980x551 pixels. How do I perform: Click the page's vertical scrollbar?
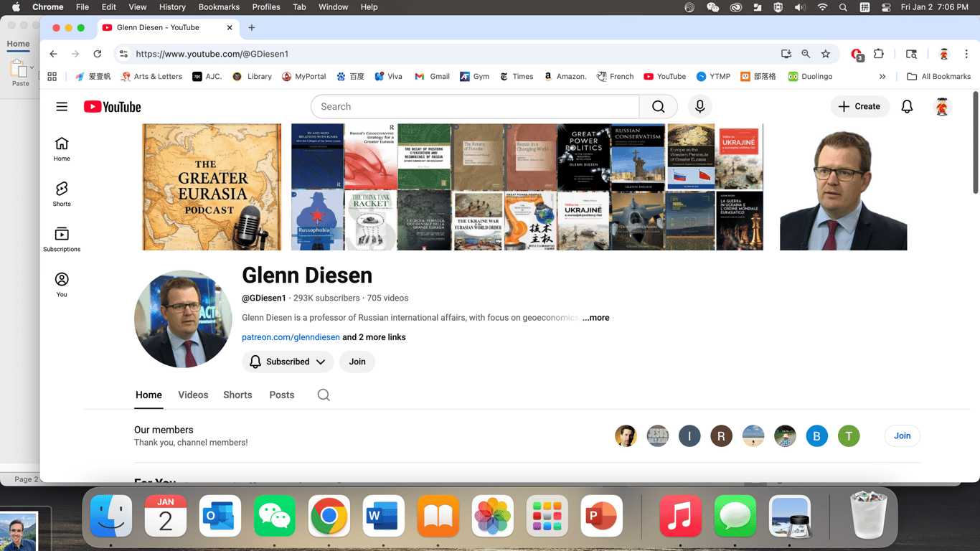click(x=975, y=142)
